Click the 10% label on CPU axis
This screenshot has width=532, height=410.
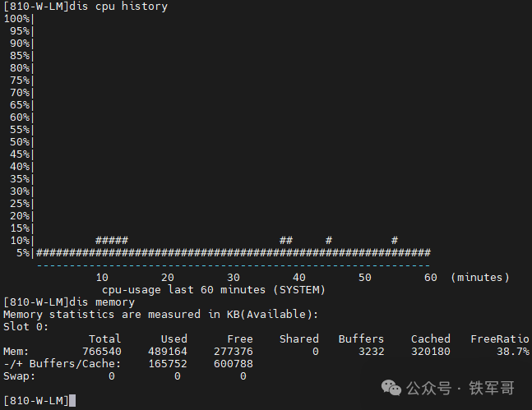[x=20, y=241]
